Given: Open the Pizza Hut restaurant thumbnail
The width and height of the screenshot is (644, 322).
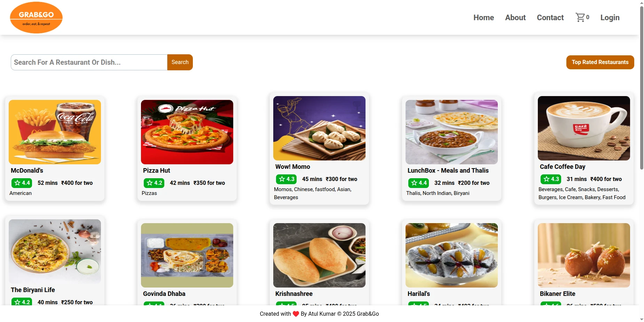Looking at the screenshot, I should pyautogui.click(x=187, y=132).
